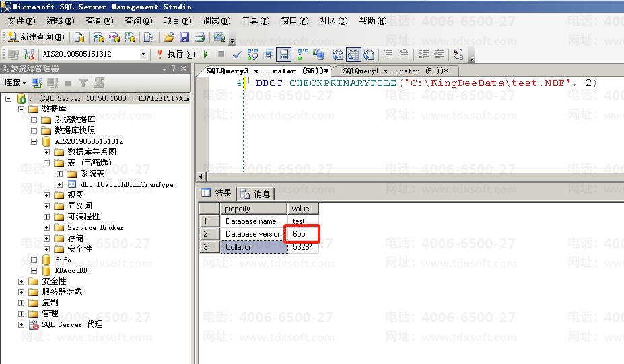Click the printer icon in the toolbar
The image size is (624, 364).
click(x=199, y=37)
